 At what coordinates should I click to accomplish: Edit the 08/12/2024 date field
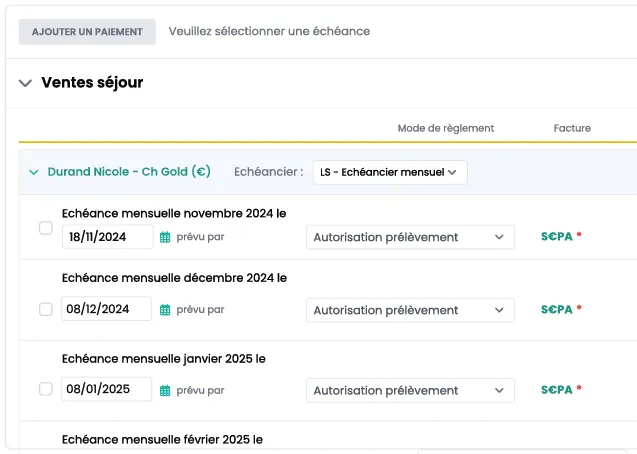pyautogui.click(x=106, y=309)
